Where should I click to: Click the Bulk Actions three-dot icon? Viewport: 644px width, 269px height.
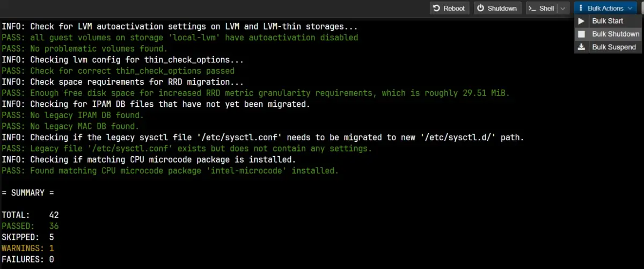(581, 8)
